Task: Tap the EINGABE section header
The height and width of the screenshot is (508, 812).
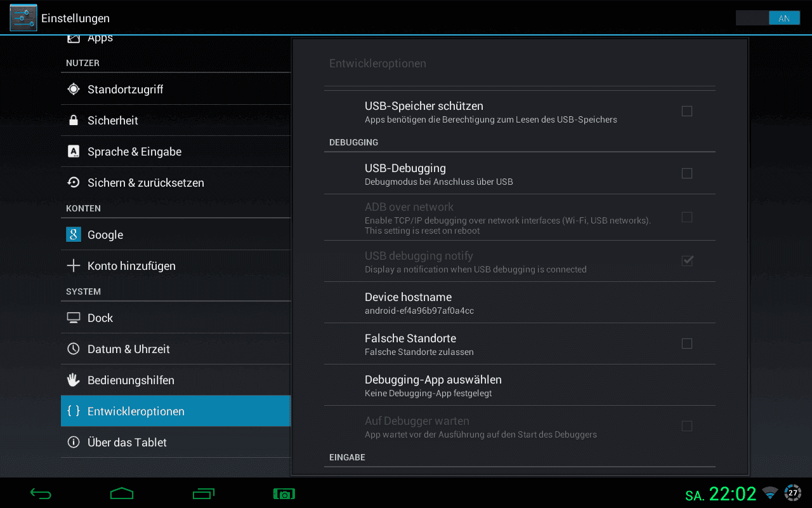Action: point(347,457)
